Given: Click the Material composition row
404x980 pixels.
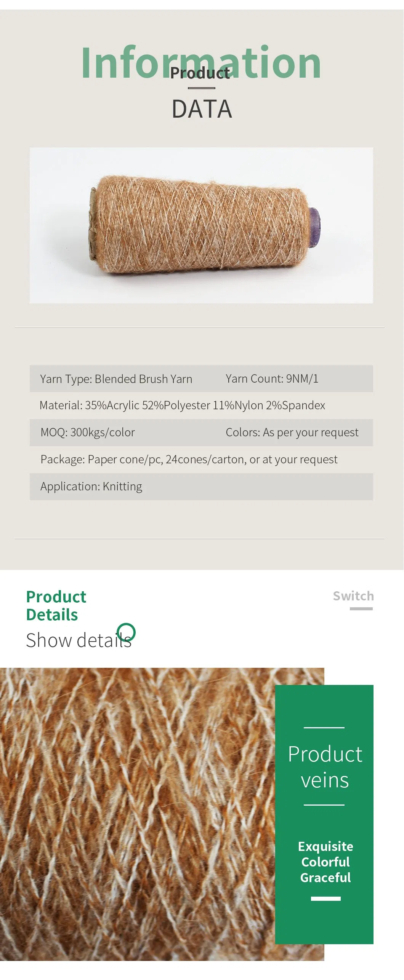Looking at the screenshot, I should [x=182, y=405].
